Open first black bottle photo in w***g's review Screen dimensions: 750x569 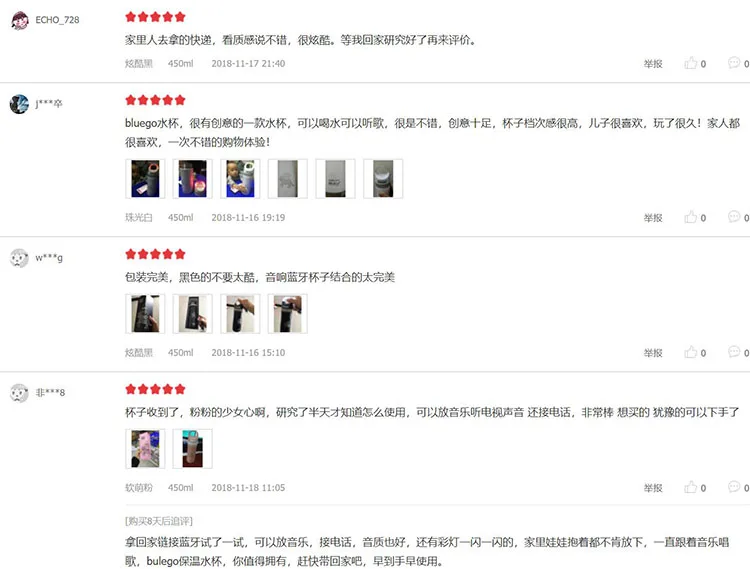point(145,314)
